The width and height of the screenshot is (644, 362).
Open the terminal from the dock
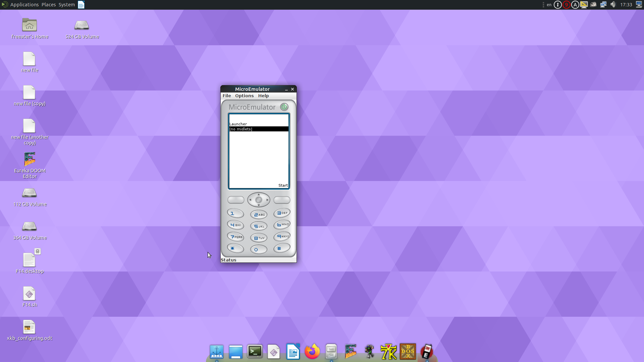click(x=255, y=352)
